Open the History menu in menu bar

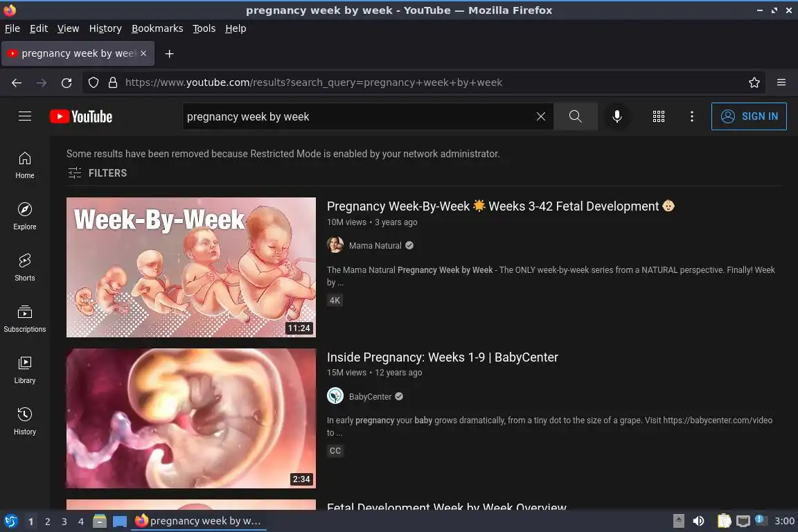click(x=105, y=28)
